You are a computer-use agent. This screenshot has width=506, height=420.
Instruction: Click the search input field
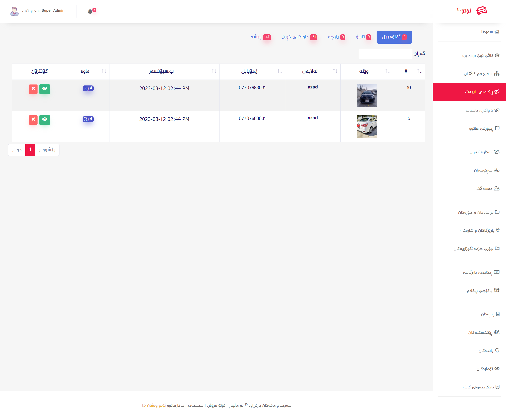pyautogui.click(x=385, y=54)
